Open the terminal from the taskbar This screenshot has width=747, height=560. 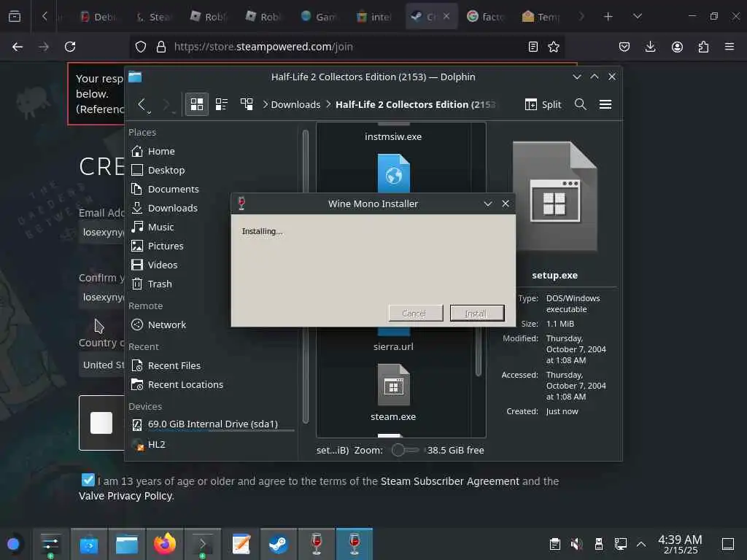203,544
